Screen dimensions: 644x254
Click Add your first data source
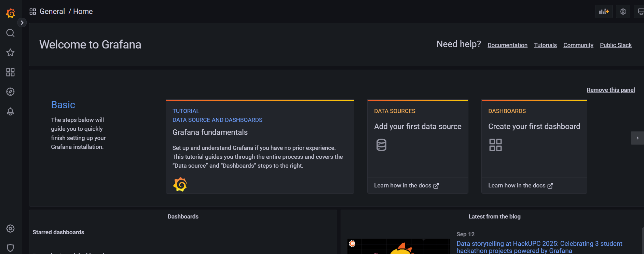417,127
